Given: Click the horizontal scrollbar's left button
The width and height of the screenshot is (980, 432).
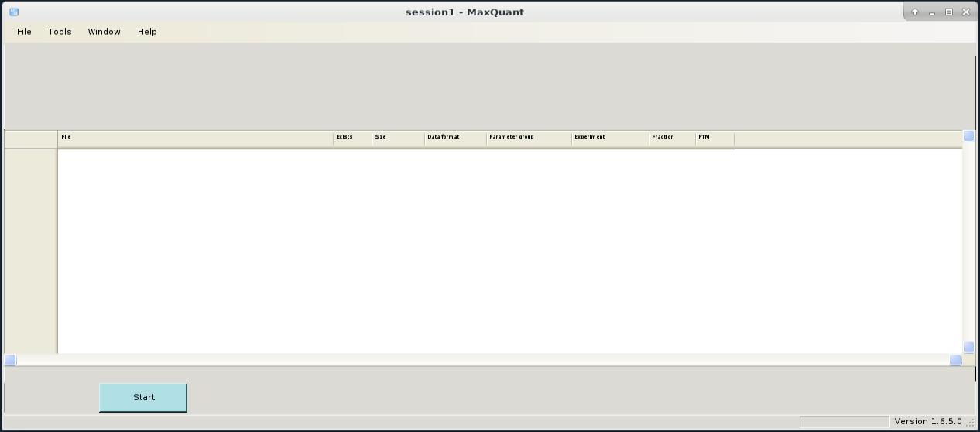Looking at the screenshot, I should coord(10,360).
